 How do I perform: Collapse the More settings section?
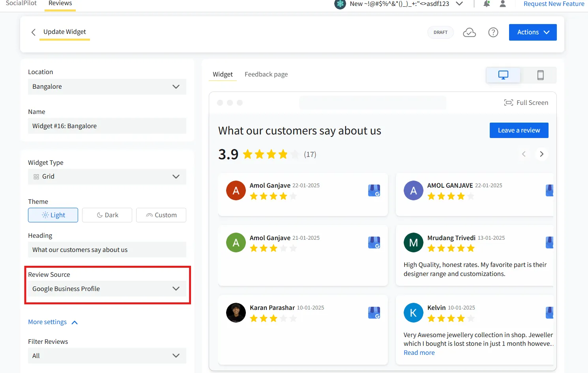click(53, 322)
